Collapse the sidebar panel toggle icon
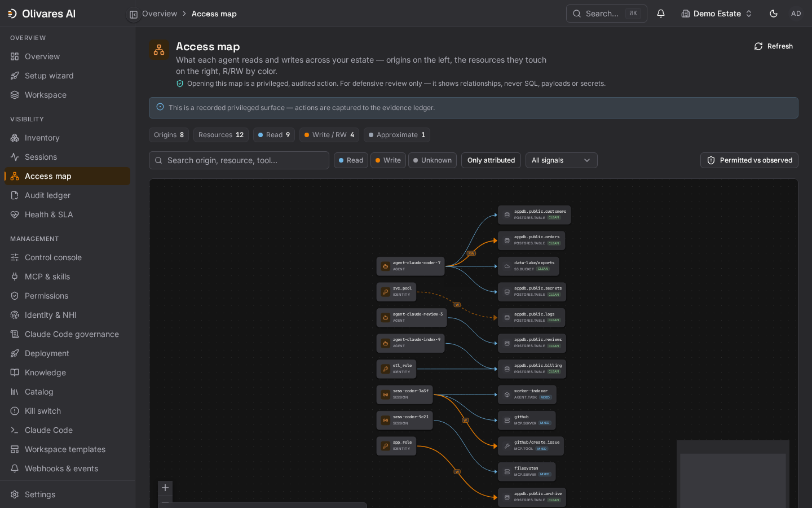 tap(134, 15)
